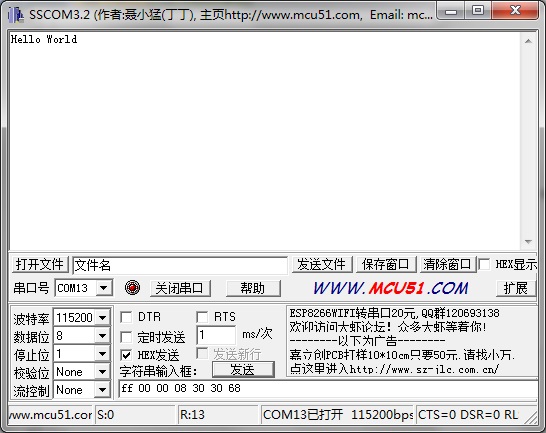546x433 pixels.
Task: Click the red port status indicator icon
Action: (x=132, y=288)
